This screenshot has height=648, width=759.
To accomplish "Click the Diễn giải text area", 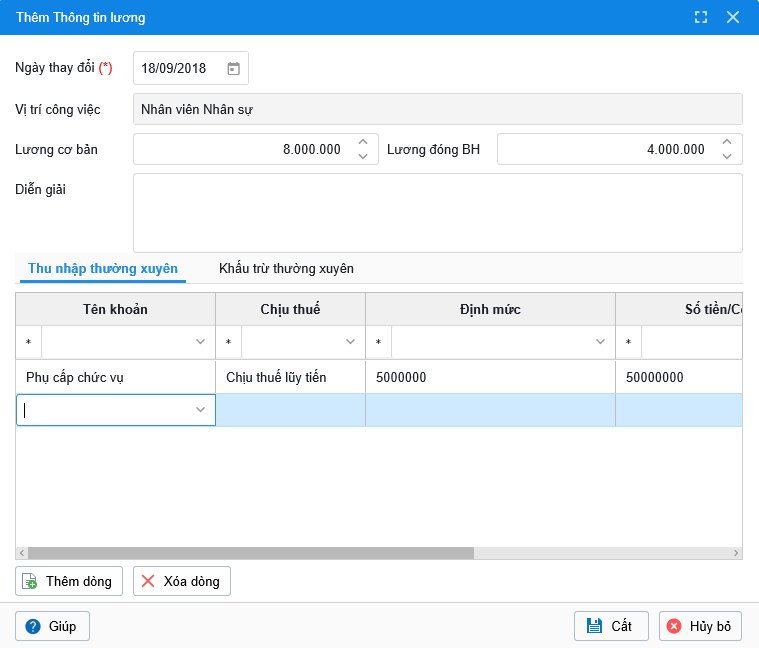I will [437, 213].
